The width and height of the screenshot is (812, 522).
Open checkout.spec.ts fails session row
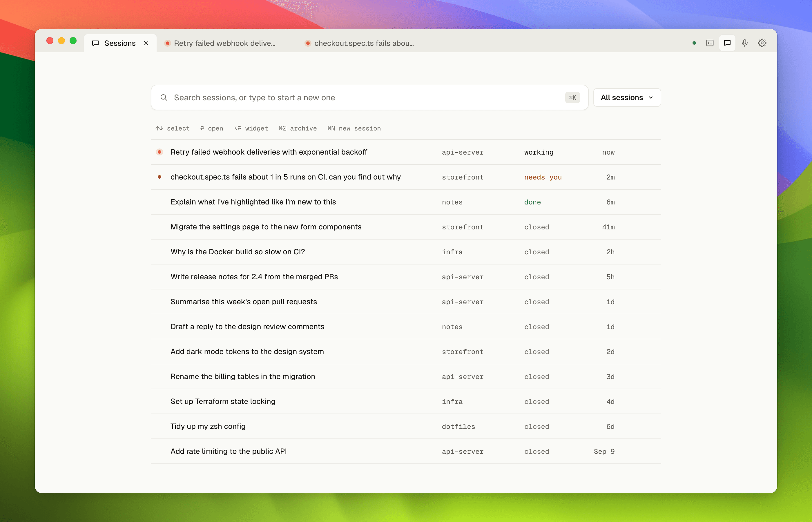point(406,177)
